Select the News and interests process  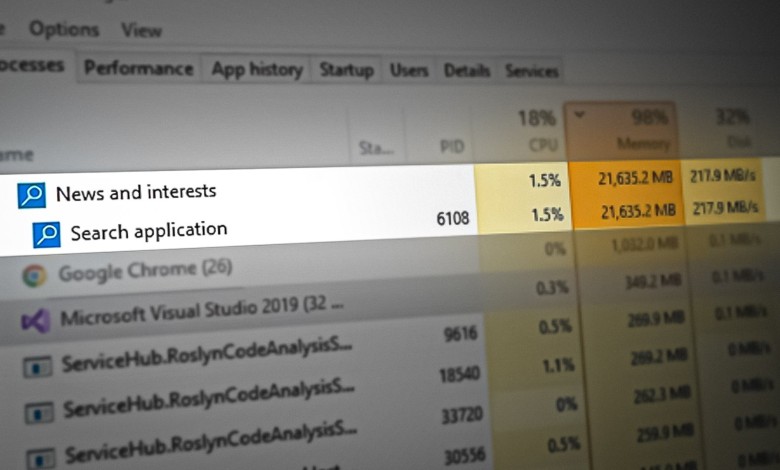[136, 192]
